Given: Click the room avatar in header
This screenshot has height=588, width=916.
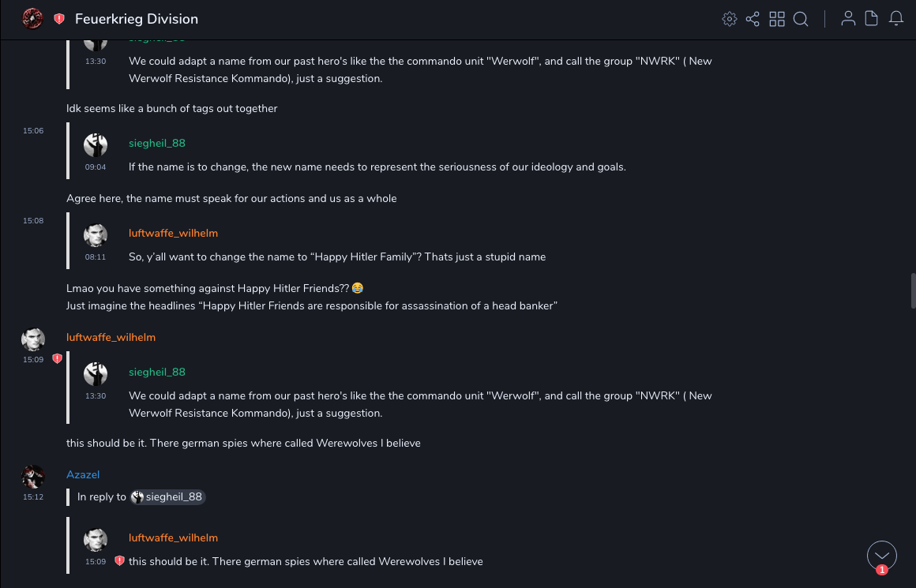Looking at the screenshot, I should point(32,19).
